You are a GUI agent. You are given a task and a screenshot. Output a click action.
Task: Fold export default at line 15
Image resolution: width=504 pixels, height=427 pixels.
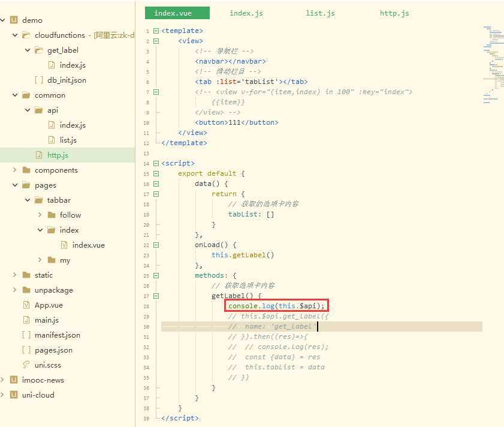(x=156, y=174)
